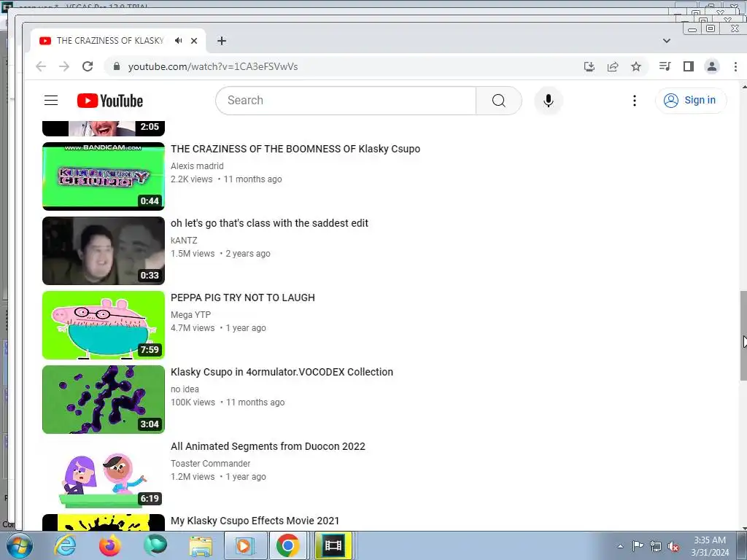Image resolution: width=747 pixels, height=560 pixels.
Task: Visit kANTZ channel name
Action: click(184, 241)
